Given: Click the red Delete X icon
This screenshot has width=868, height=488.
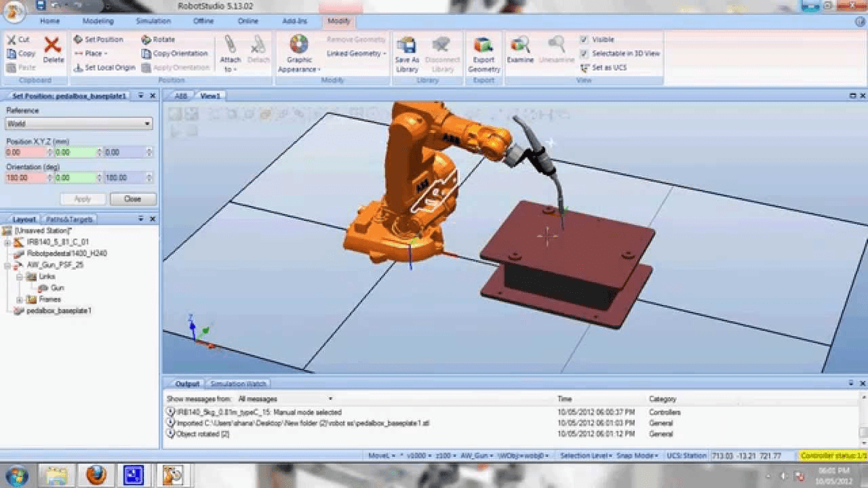Looking at the screenshot, I should 53,46.
